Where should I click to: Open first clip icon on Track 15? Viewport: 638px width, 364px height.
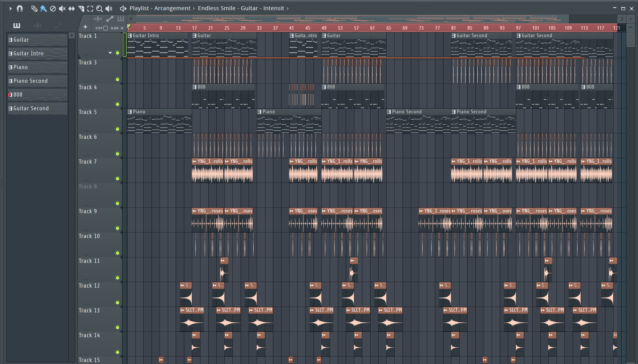(161, 360)
